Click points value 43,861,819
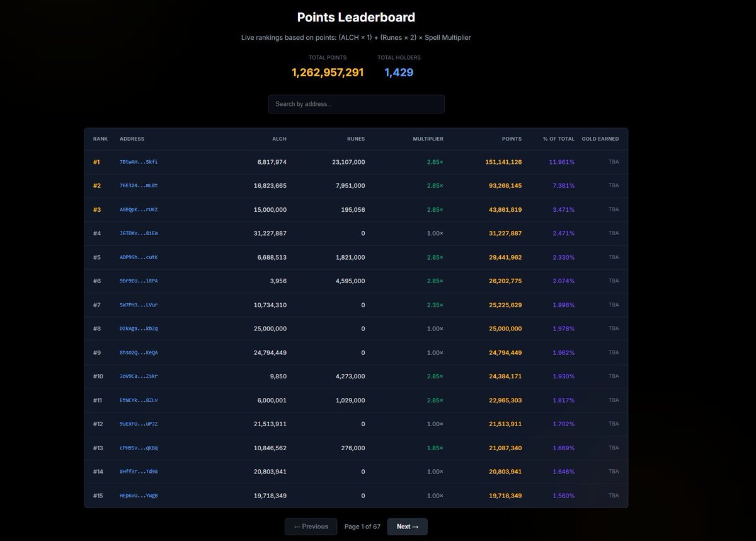Viewport: 756px width, 541px height. [505, 209]
